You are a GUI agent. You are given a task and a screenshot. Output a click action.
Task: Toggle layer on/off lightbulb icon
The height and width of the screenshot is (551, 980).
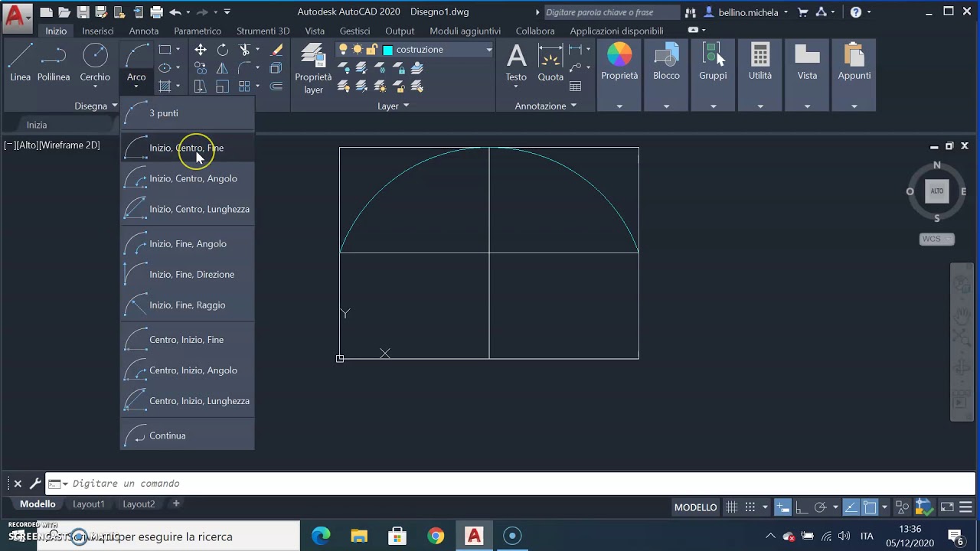tap(344, 50)
